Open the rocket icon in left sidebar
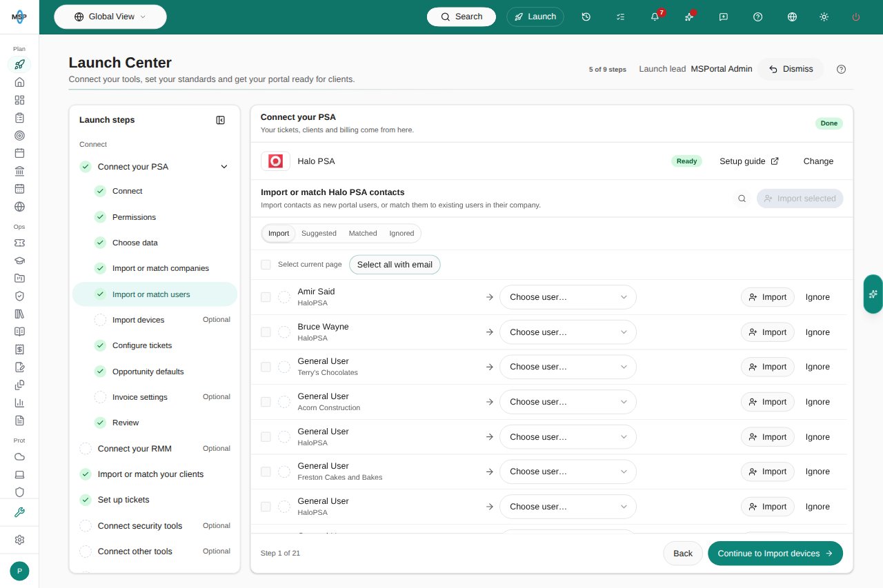 [19, 64]
